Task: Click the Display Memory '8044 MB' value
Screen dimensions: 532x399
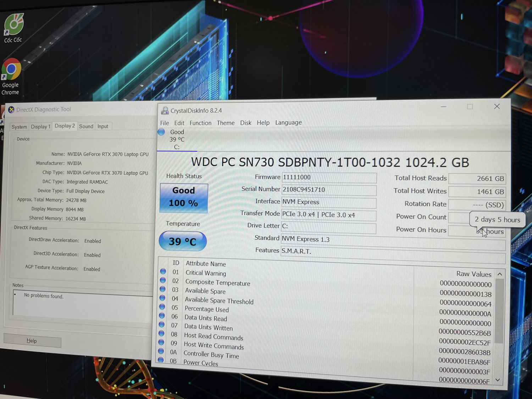Action: pos(74,210)
